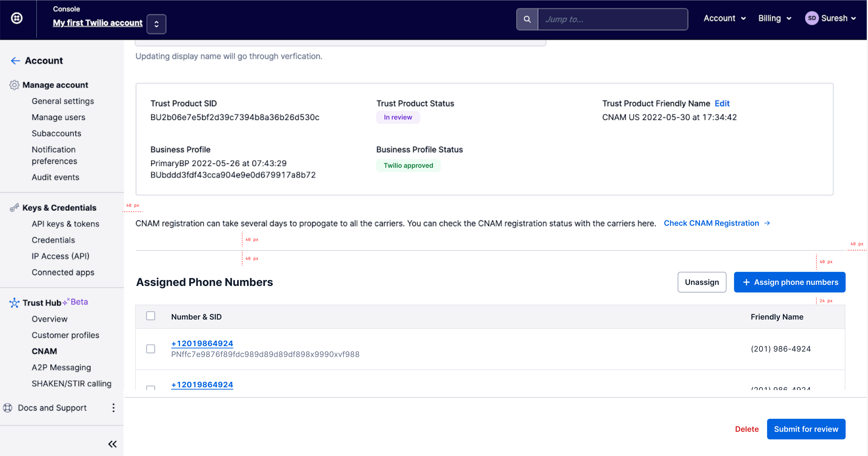Click the Number & SID column header
This screenshot has width=868, height=456.
[196, 317]
